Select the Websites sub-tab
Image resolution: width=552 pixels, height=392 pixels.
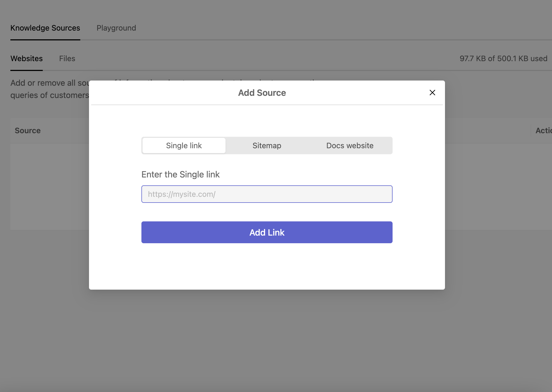[x=26, y=58]
